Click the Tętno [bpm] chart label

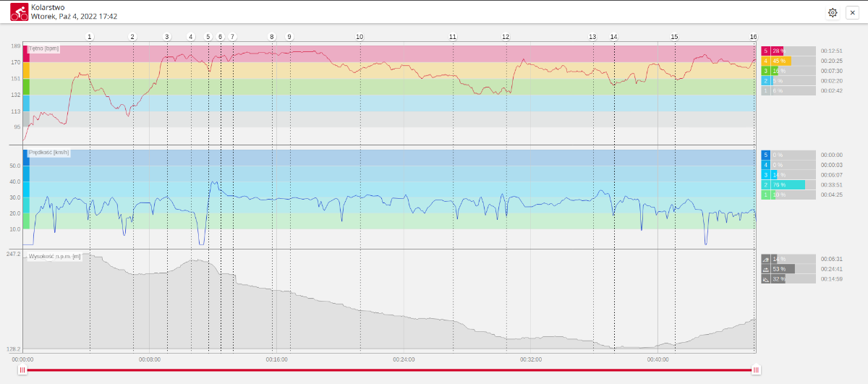click(44, 49)
